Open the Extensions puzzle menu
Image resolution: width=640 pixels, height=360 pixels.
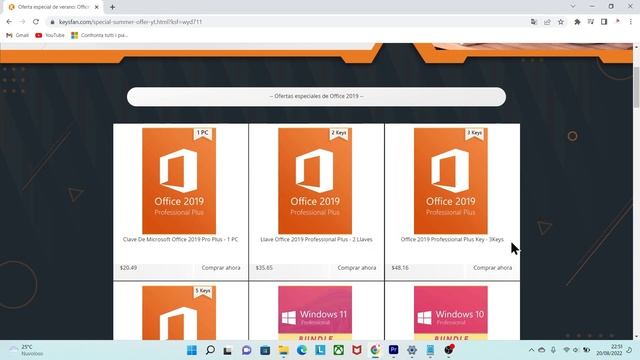(x=577, y=22)
